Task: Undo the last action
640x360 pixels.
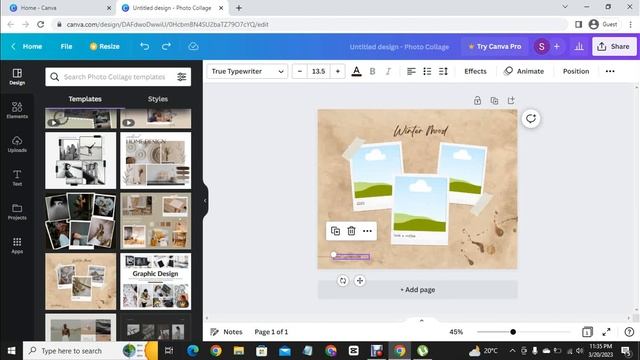Action: (x=144, y=47)
